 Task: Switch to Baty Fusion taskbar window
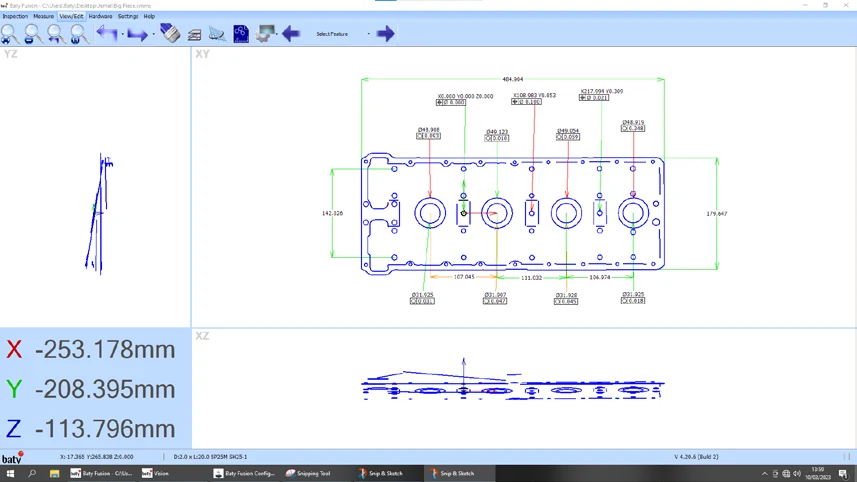(102, 473)
